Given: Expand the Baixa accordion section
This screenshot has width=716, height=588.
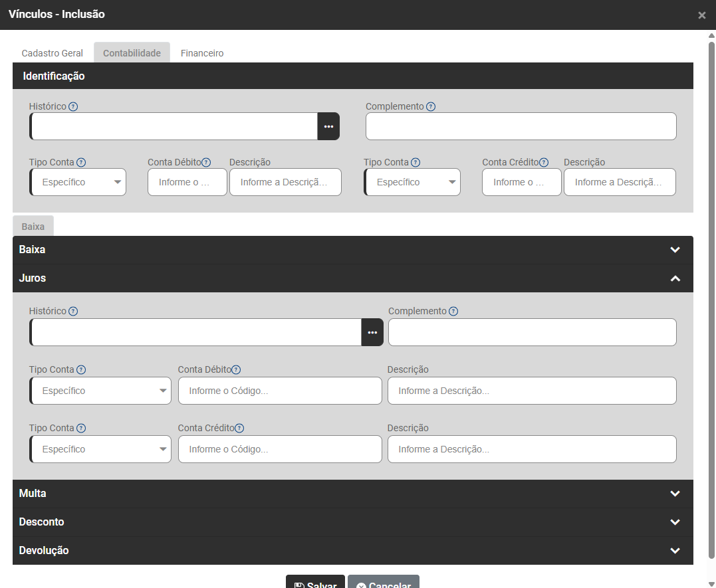Looking at the screenshot, I should coord(353,250).
